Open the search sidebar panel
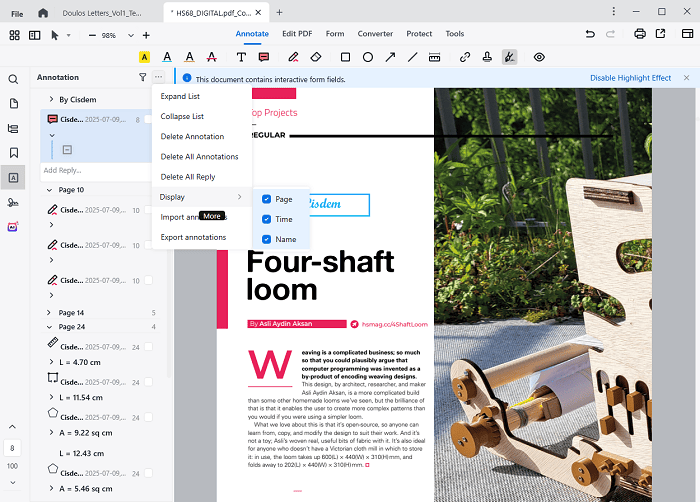The height and width of the screenshot is (502, 700). tap(13, 78)
